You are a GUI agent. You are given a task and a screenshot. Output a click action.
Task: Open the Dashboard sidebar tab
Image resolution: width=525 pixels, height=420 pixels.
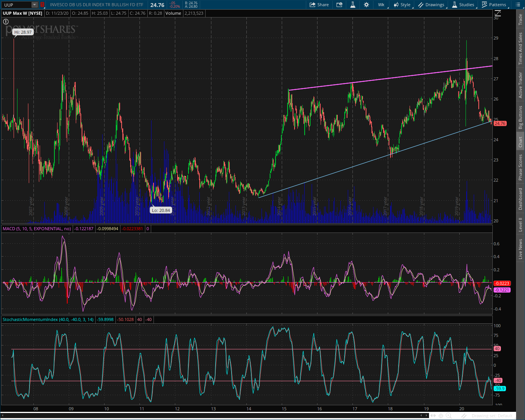520,199
